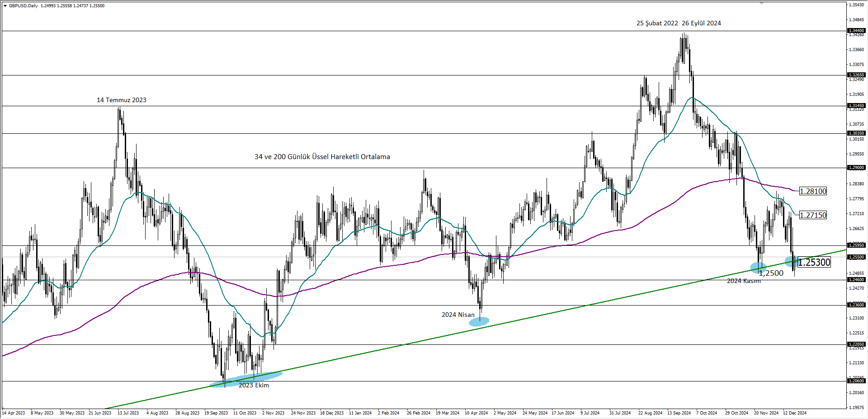Select the blue ellipse below 2024 Nisan

[479, 321]
